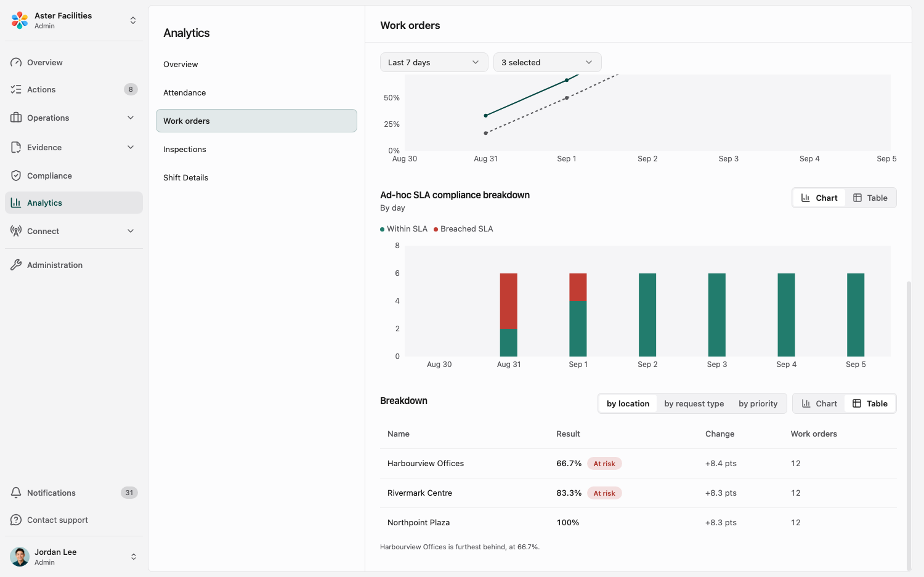
Task: Open Analytics Overview subpage
Action: [x=256, y=64]
